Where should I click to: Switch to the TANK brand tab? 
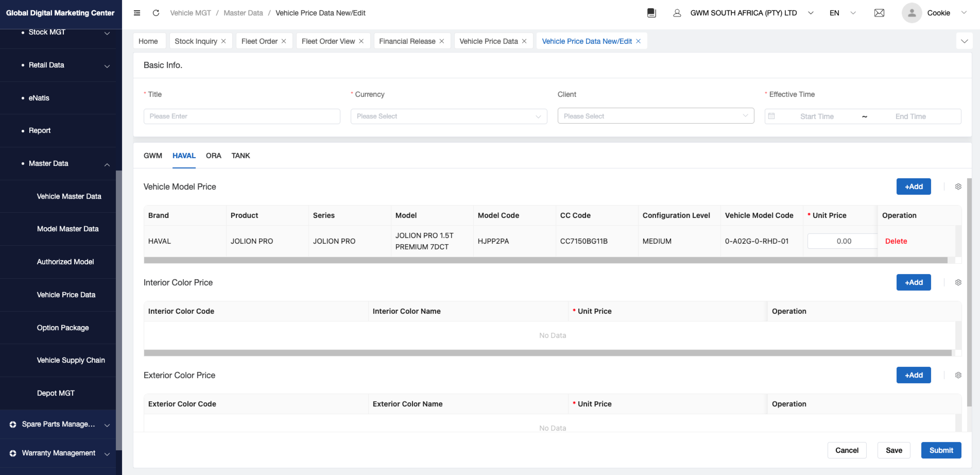point(240,156)
